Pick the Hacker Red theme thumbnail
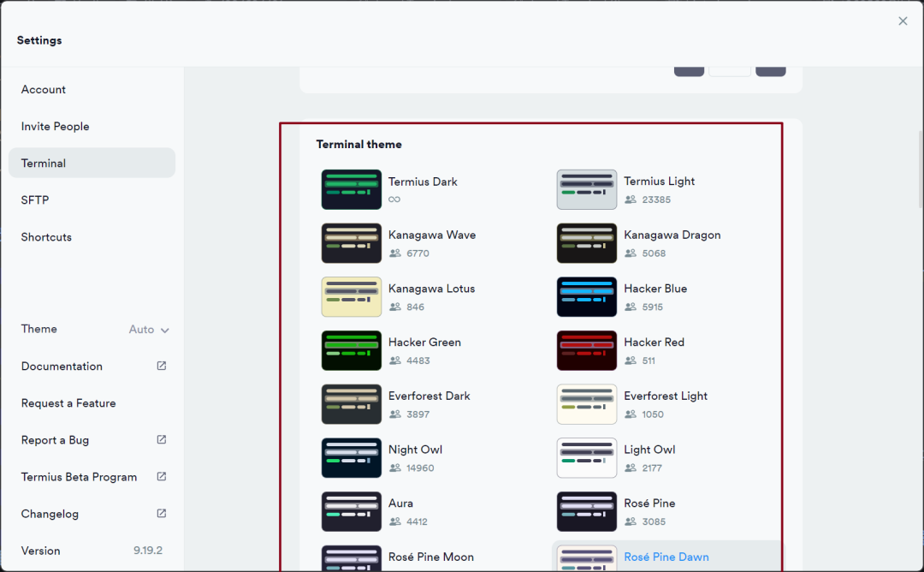The image size is (924, 572). (587, 351)
